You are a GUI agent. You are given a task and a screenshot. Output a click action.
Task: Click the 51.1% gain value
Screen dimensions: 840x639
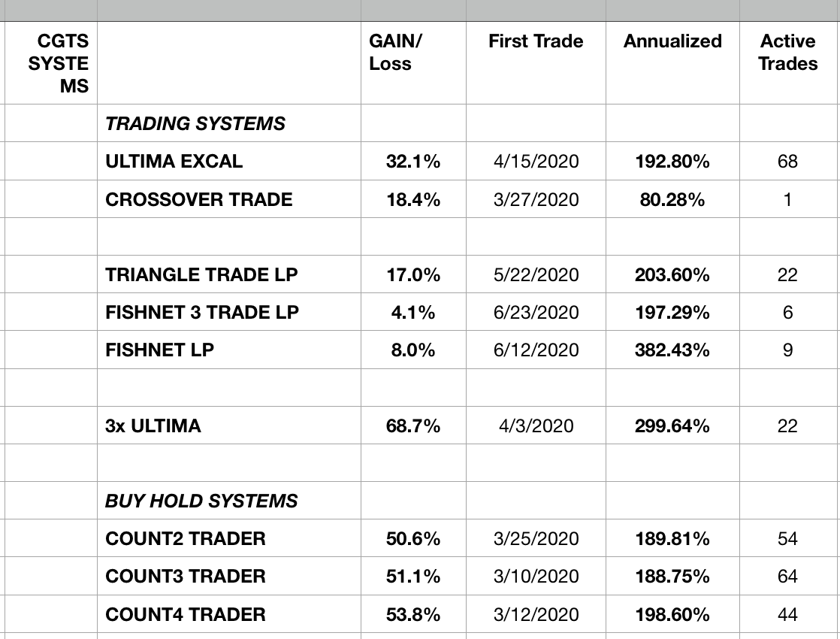[413, 576]
